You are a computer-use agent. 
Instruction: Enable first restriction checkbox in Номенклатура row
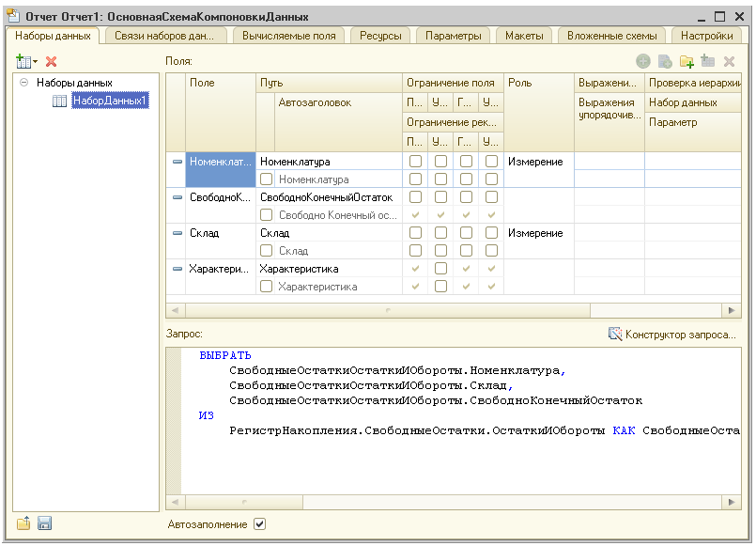pyautogui.click(x=415, y=162)
